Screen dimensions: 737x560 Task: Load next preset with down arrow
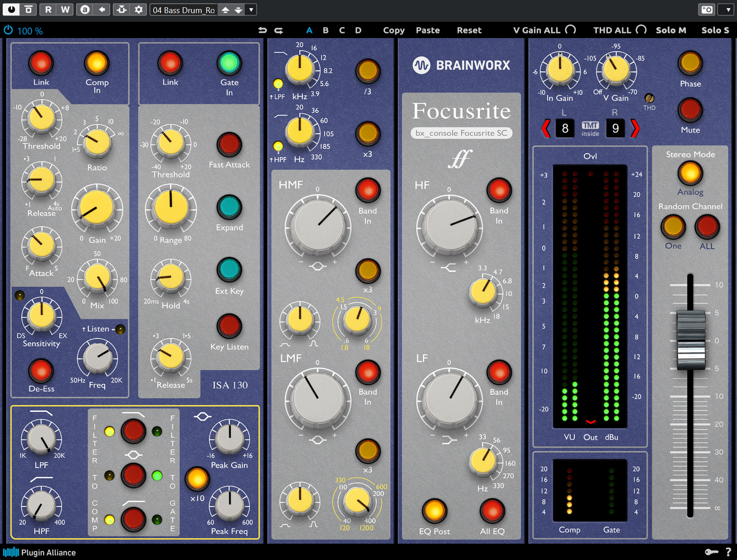click(x=238, y=10)
